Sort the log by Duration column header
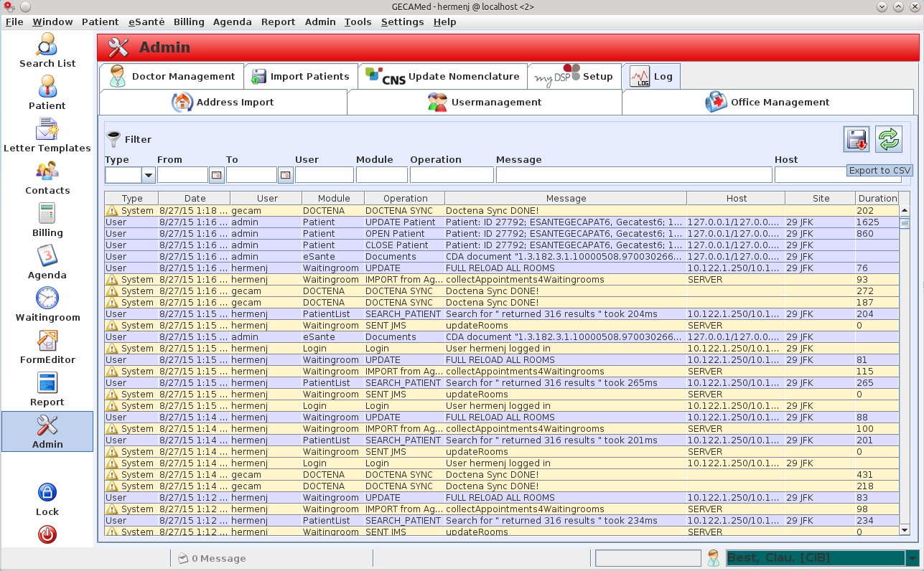Screen dimensions: 924x571 [x=877, y=198]
